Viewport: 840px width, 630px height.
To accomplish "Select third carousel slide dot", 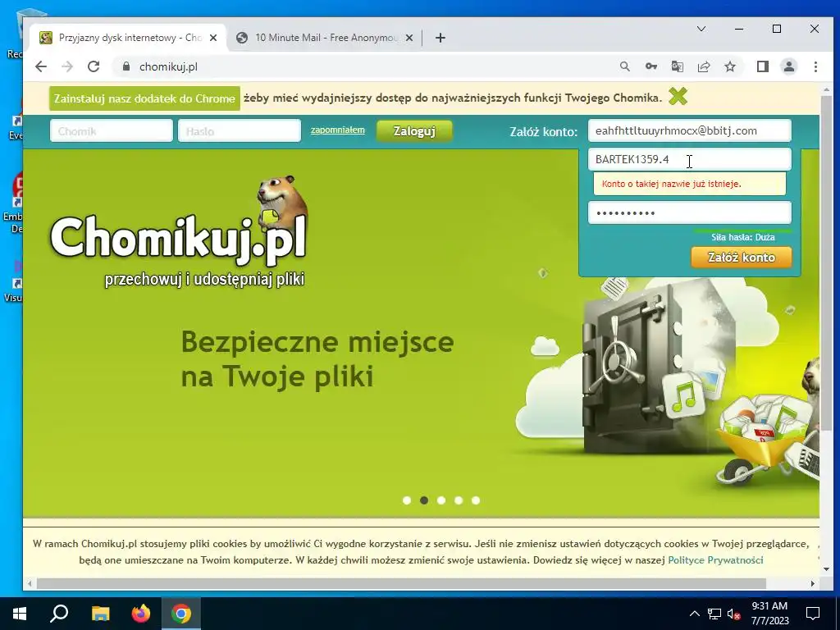I will tap(441, 500).
